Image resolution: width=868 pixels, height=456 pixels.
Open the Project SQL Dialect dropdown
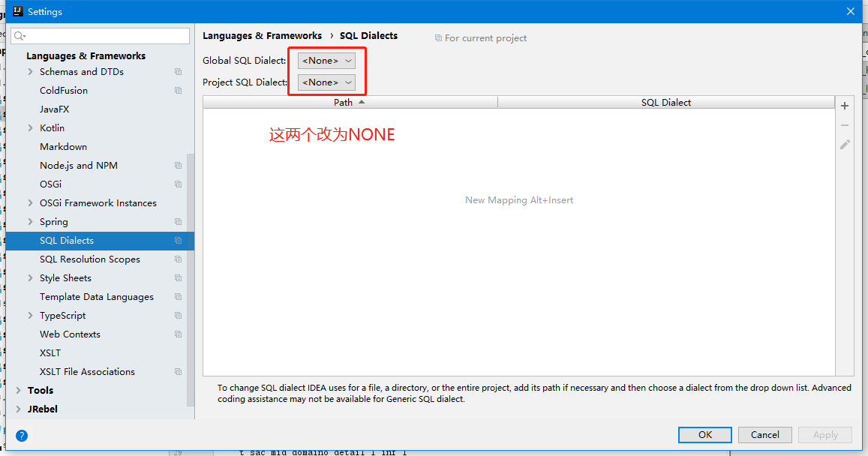(326, 82)
